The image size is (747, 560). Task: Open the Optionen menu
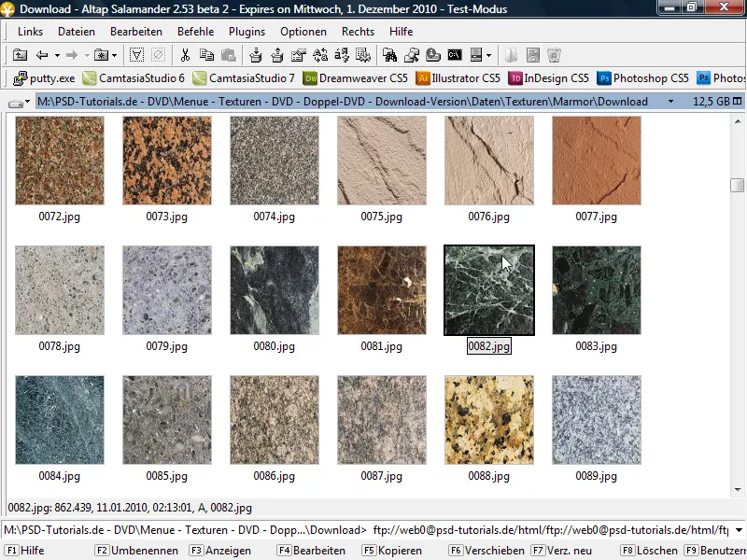[x=303, y=32]
